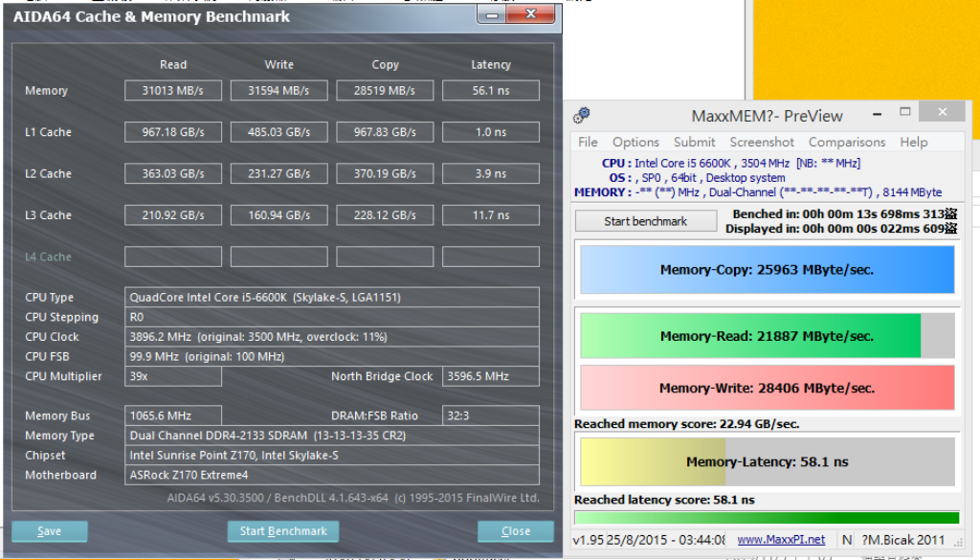Click the L1 Cache Write 485.03 GB/s field
980x560 pixels.
click(278, 132)
